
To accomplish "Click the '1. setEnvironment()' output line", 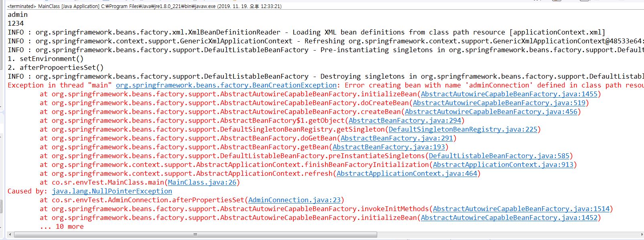I will pos(46,59).
